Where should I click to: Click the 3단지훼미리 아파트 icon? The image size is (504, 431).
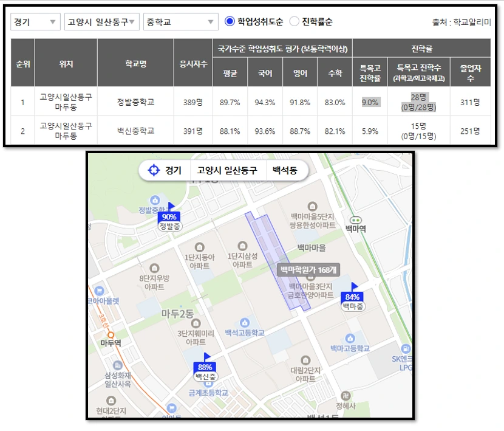click(196, 323)
